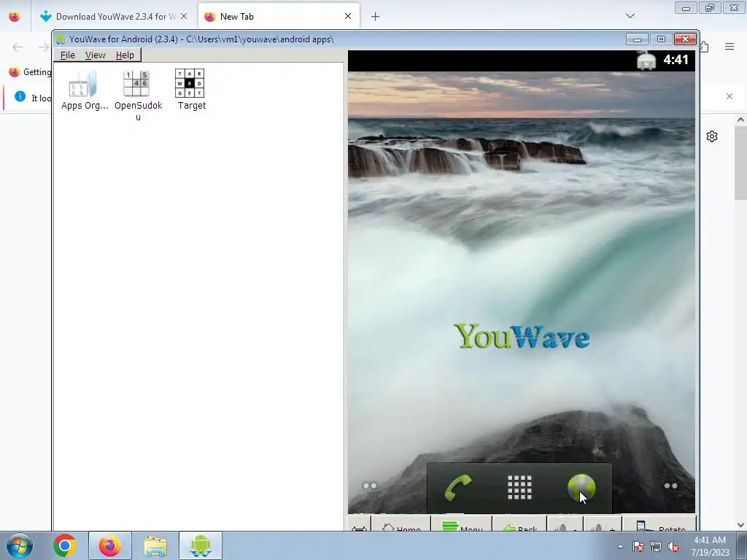Open the File menu in YouWave
This screenshot has width=747, height=560.
(68, 55)
